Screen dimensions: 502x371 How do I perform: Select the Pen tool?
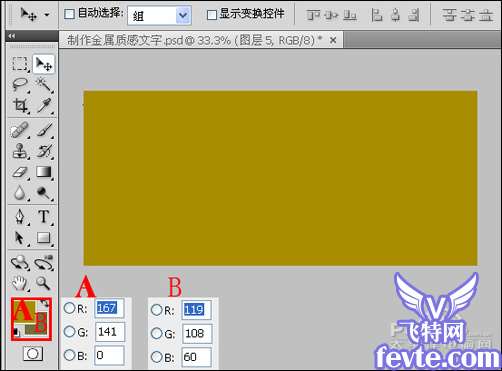click(x=20, y=217)
